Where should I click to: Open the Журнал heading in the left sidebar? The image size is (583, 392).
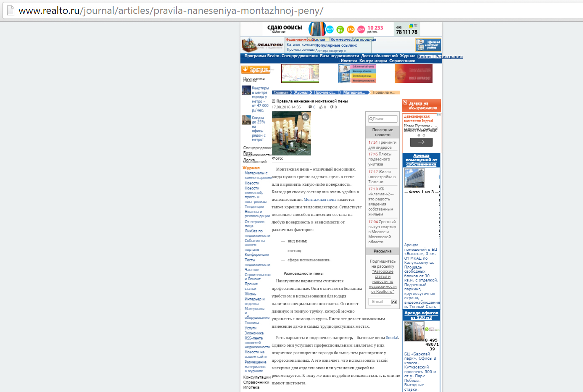[x=251, y=168]
